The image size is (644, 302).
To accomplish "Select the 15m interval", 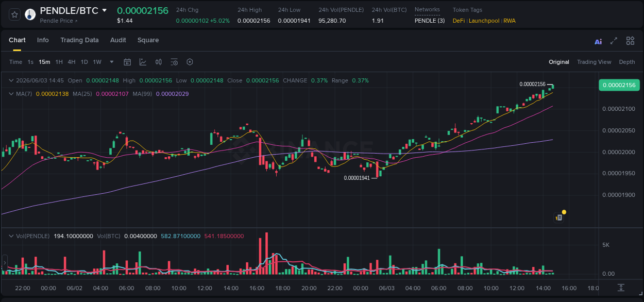I will pyautogui.click(x=44, y=62).
